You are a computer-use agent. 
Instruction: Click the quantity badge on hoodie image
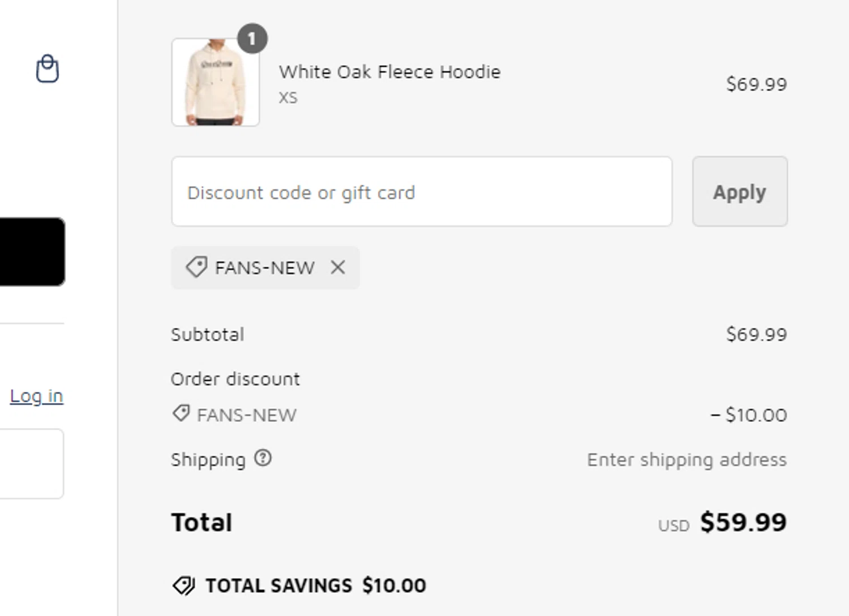pyautogui.click(x=252, y=38)
